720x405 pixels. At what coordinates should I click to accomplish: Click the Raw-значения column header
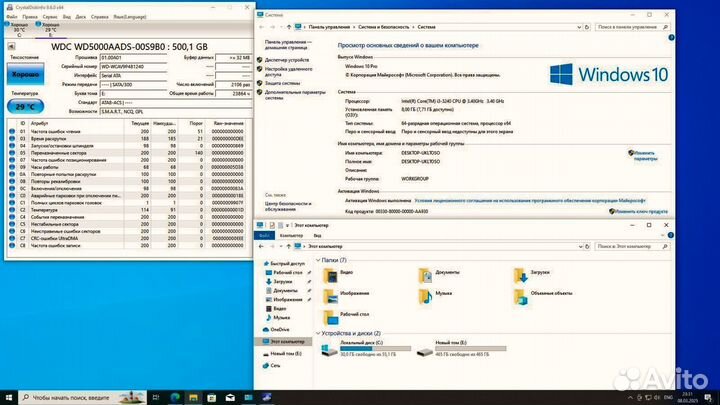[x=228, y=124]
